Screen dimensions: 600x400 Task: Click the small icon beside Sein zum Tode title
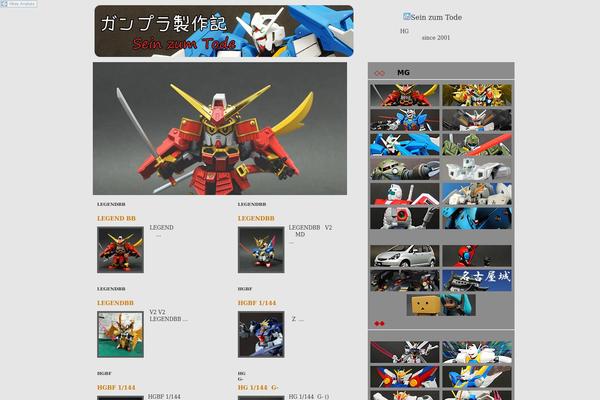click(x=406, y=16)
